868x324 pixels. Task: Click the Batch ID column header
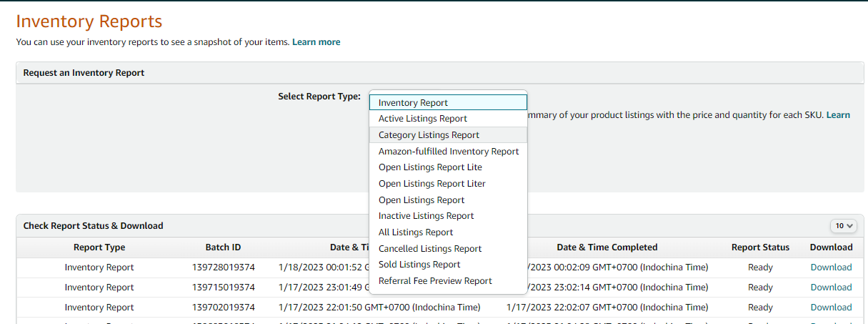point(223,247)
